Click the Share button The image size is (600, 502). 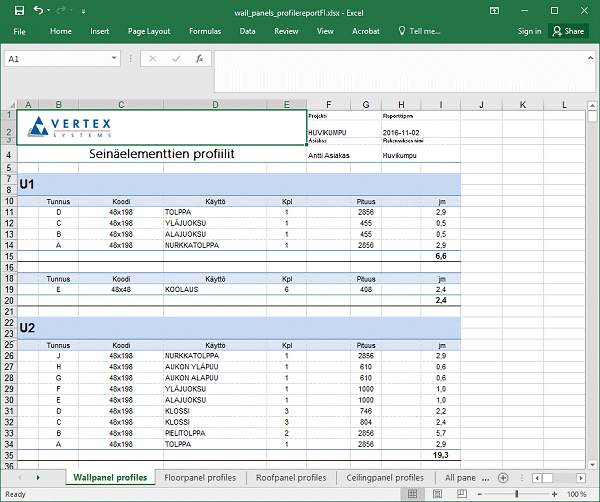click(x=567, y=31)
